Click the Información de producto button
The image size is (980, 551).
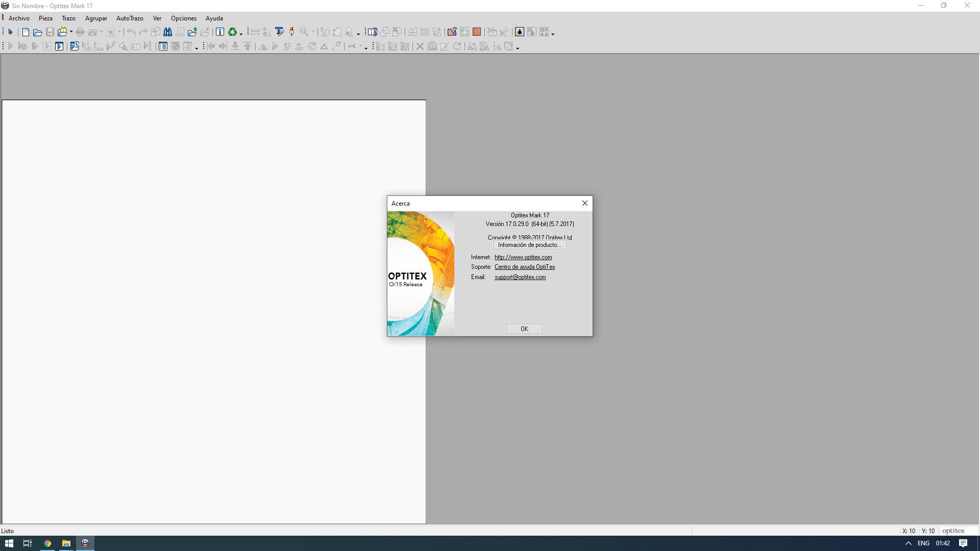529,245
